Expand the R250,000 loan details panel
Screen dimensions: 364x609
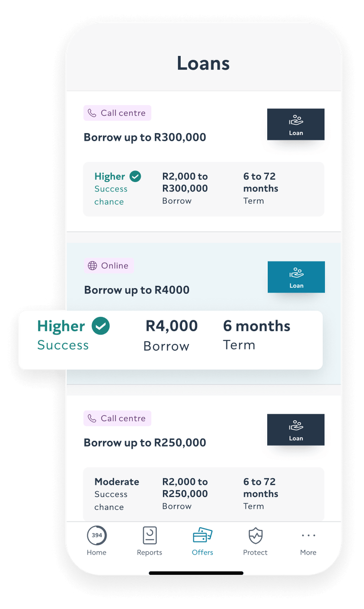coord(203,494)
